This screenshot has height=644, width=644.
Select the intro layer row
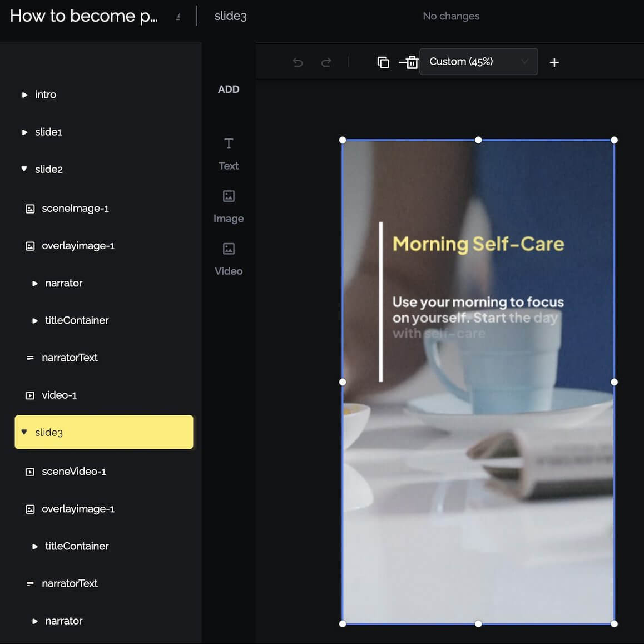[x=104, y=95]
